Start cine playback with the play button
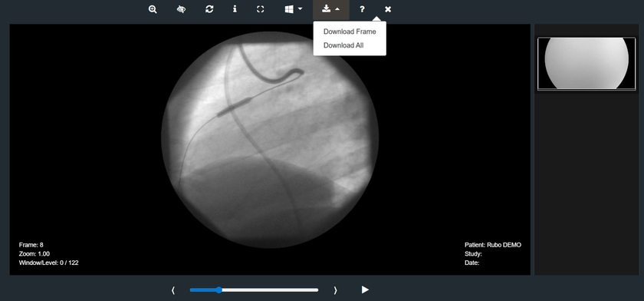Viewport: 644px width, 301px height. click(x=365, y=290)
